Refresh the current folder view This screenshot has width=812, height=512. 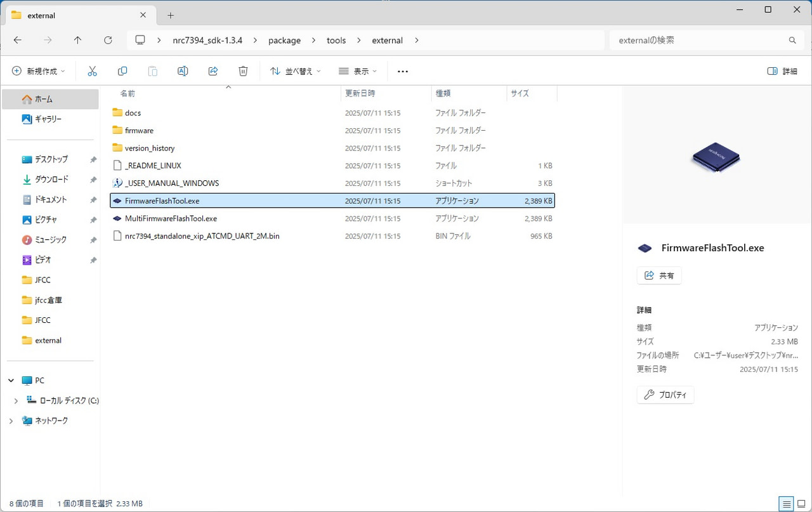click(108, 40)
